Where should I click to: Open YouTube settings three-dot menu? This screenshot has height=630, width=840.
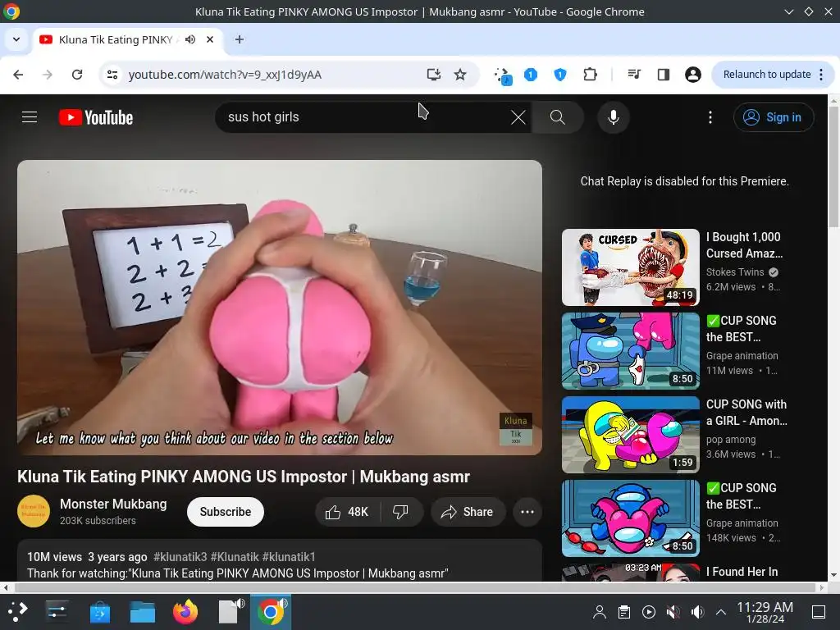coord(710,116)
